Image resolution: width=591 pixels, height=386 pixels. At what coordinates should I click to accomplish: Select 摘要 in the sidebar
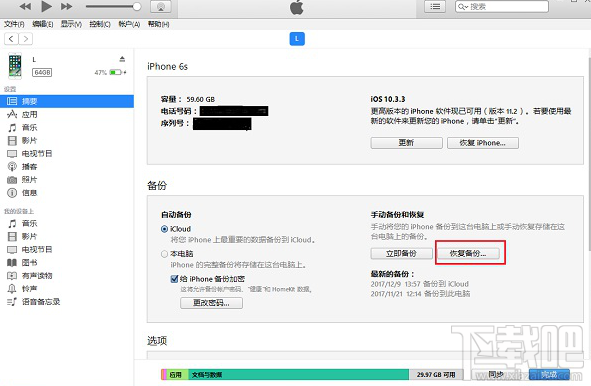(x=67, y=101)
